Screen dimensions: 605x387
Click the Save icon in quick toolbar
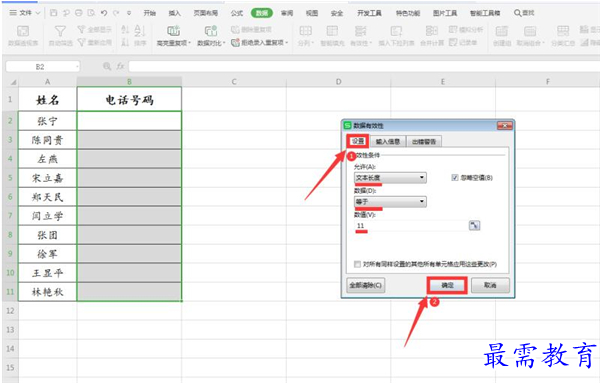[x=54, y=13]
